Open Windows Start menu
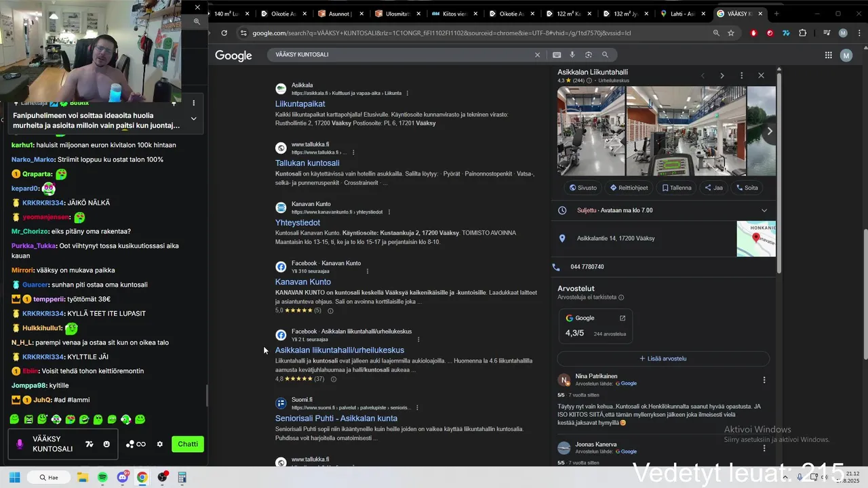The image size is (868, 488). [14, 477]
